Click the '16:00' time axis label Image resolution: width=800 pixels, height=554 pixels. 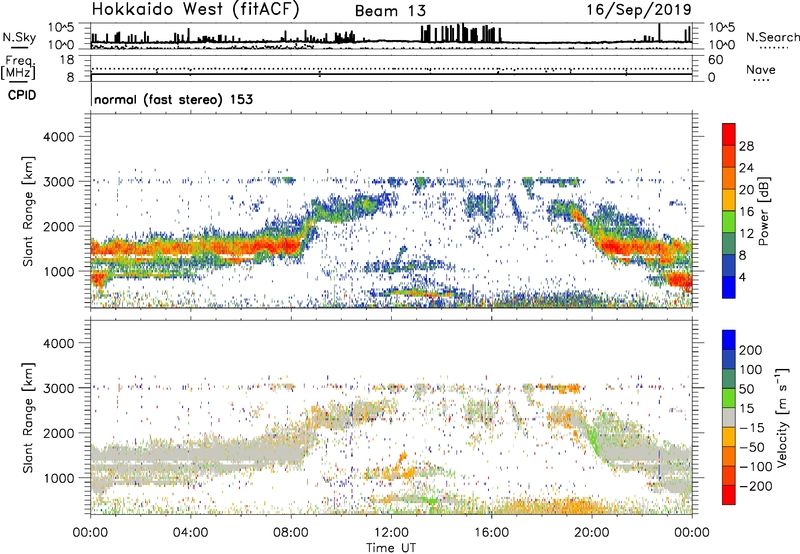[x=491, y=533]
